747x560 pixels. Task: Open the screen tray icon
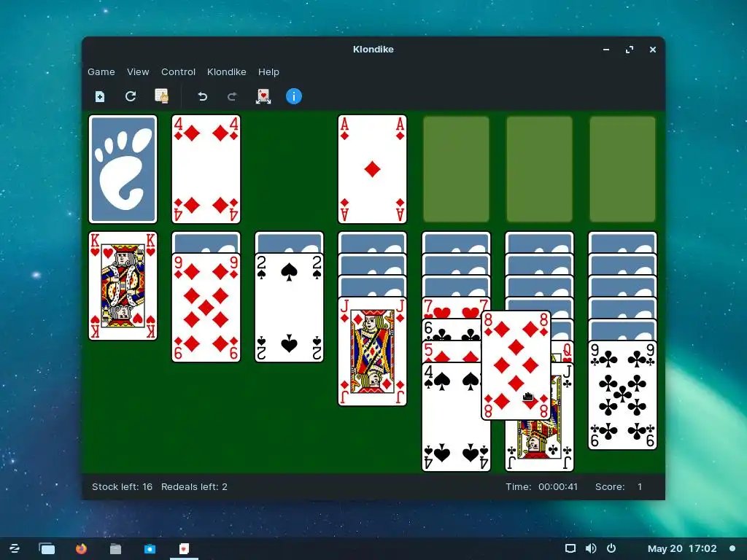tap(570, 548)
